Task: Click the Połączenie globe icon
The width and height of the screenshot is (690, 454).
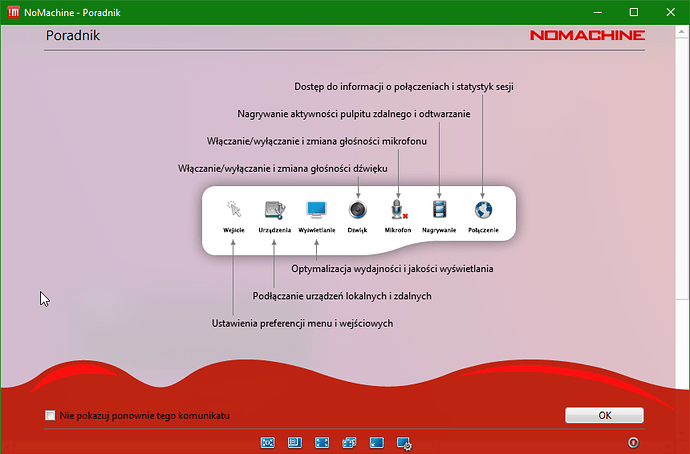Action: [x=483, y=210]
